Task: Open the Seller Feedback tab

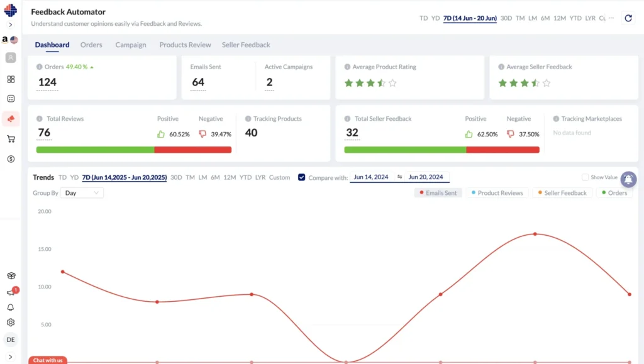Action: 246,45
